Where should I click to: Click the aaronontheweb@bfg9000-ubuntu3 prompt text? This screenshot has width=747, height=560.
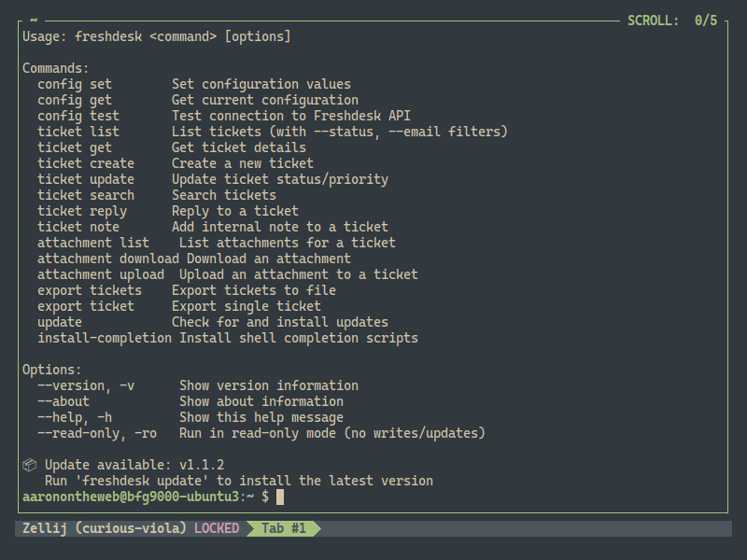pyautogui.click(x=131, y=497)
